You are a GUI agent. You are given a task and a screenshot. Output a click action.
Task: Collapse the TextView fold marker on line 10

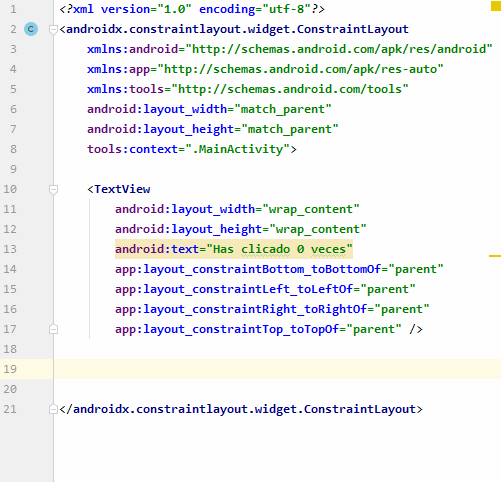53,190
